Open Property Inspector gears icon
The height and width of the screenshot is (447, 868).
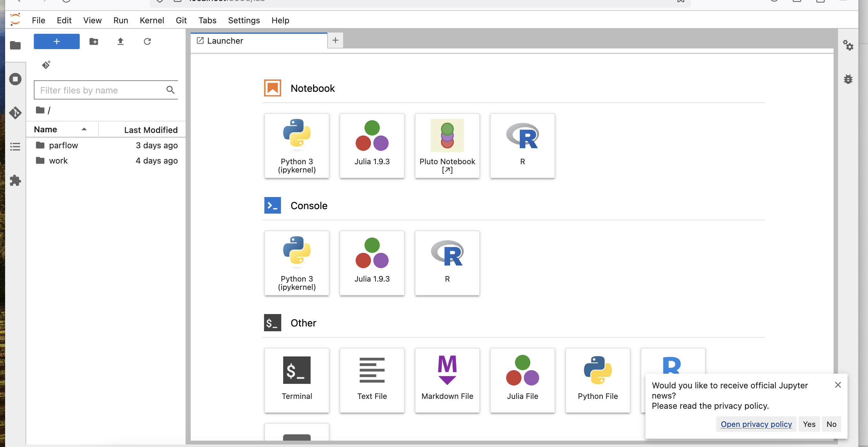click(x=848, y=45)
